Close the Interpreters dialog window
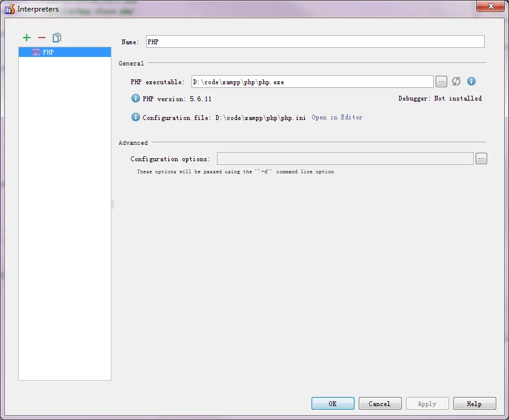Viewport: 509px width, 420px height. coord(490,6)
